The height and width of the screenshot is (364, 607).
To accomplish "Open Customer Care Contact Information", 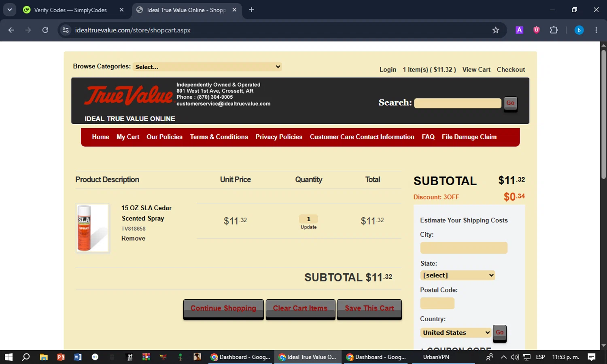I will (x=362, y=137).
